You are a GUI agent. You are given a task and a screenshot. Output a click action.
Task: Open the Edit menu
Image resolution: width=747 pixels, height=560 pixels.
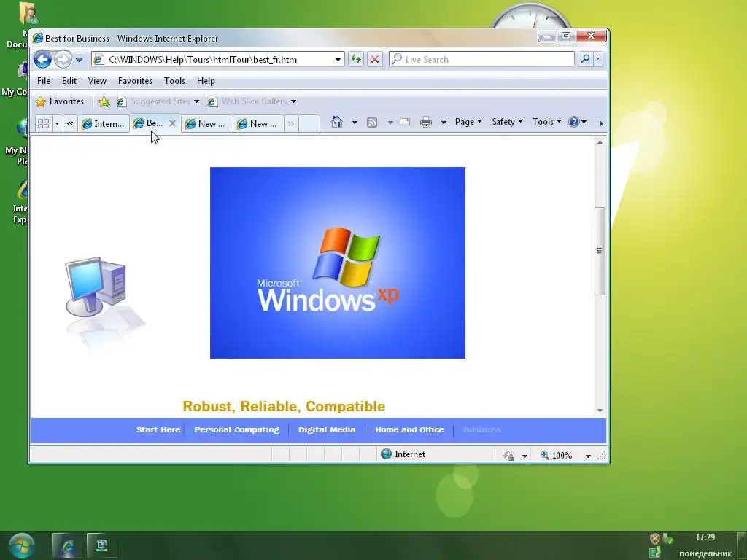tap(69, 81)
